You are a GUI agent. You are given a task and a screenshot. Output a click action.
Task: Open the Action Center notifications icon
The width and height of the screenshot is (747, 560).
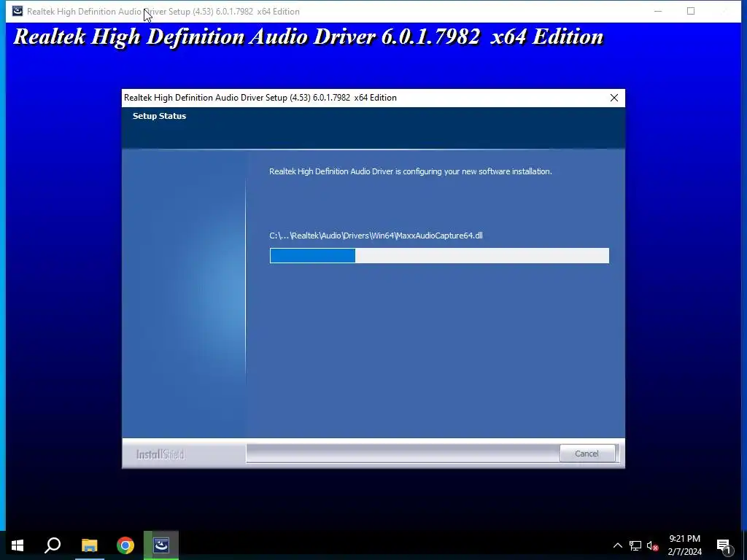coord(724,545)
